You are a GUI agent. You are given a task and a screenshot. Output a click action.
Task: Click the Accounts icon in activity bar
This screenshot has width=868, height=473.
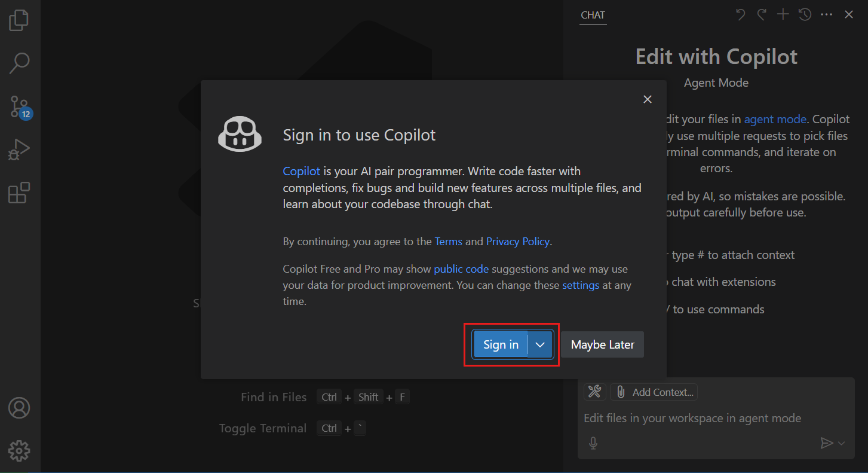(19, 407)
